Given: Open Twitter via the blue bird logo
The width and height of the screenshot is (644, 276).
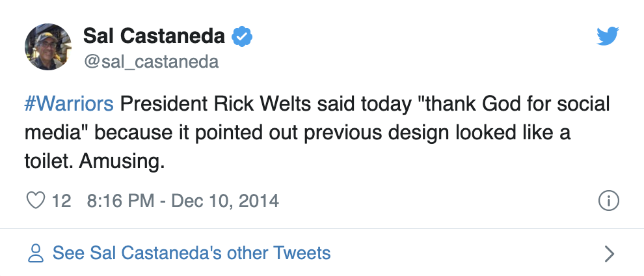Looking at the screenshot, I should pos(608,36).
